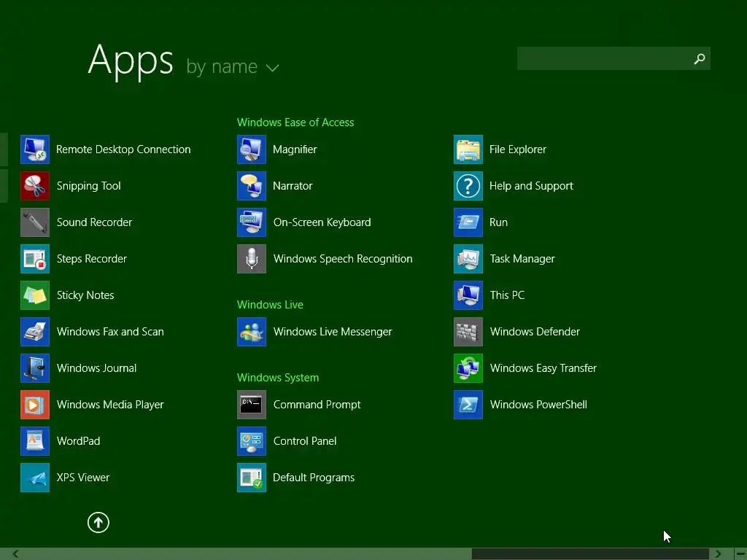Click the up-arrow back to Start button
This screenshot has height=560, width=747.
98,522
